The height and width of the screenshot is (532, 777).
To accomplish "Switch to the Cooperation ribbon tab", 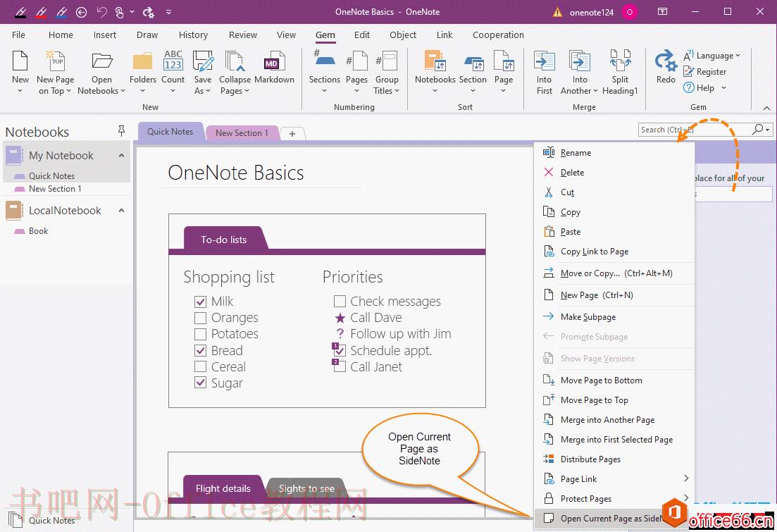I will click(x=498, y=35).
